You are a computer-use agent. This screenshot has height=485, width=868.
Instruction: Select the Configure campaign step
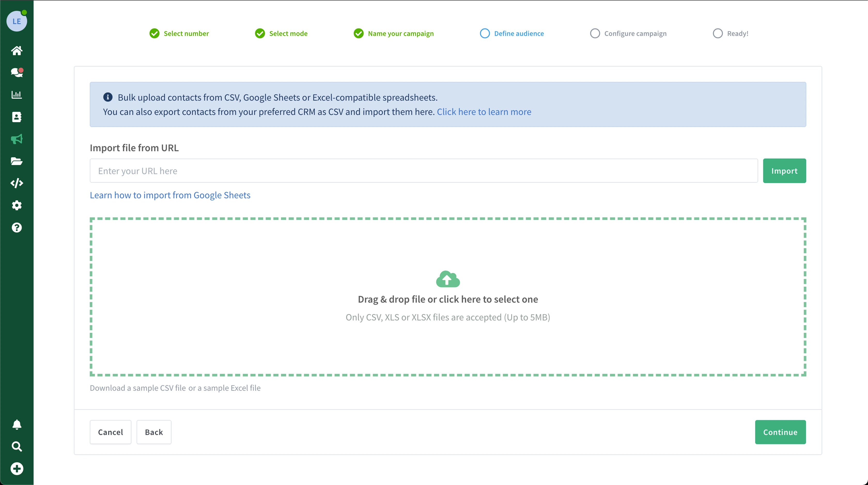click(x=628, y=33)
